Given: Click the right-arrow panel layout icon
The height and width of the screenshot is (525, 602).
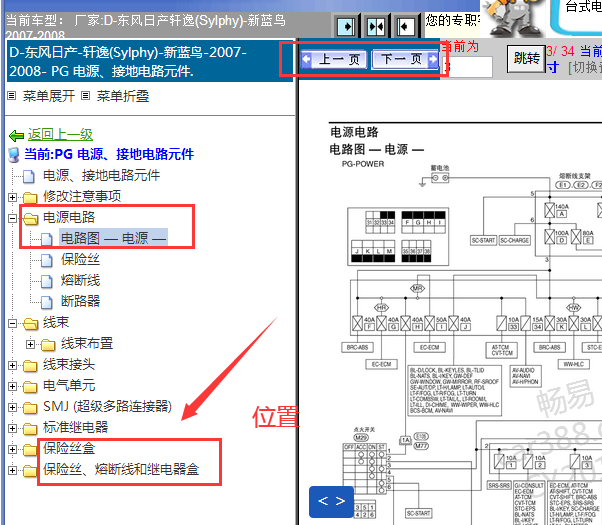Looking at the screenshot, I should click(347, 26).
